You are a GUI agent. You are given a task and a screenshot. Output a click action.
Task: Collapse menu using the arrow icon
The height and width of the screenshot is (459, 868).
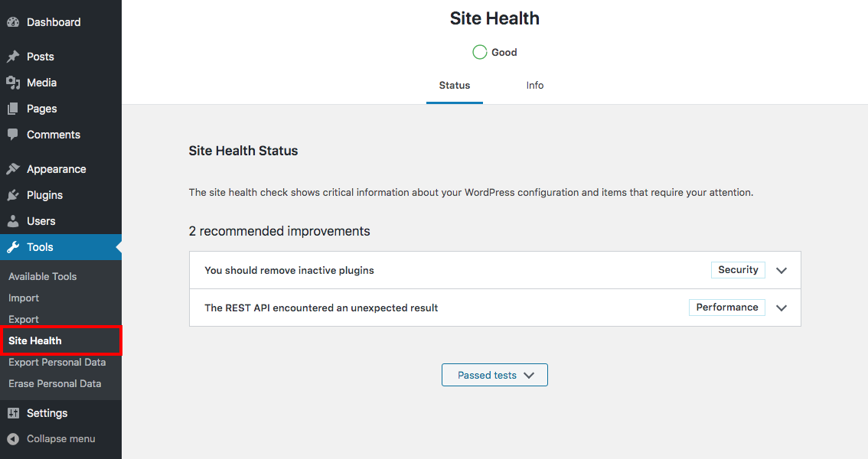(13, 439)
